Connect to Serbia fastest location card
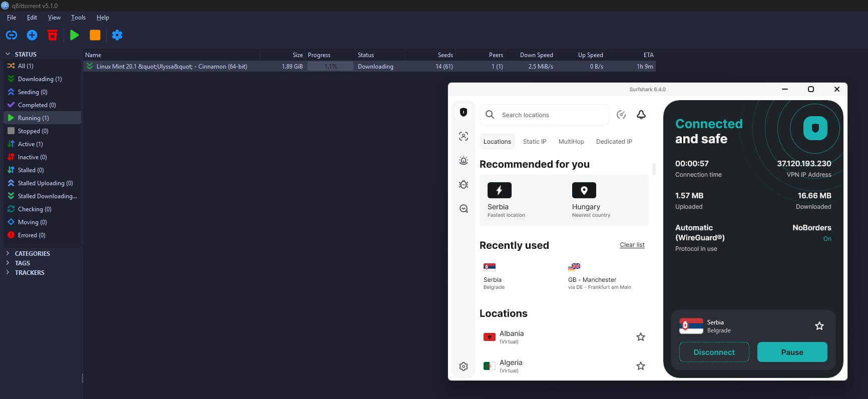 (522, 200)
